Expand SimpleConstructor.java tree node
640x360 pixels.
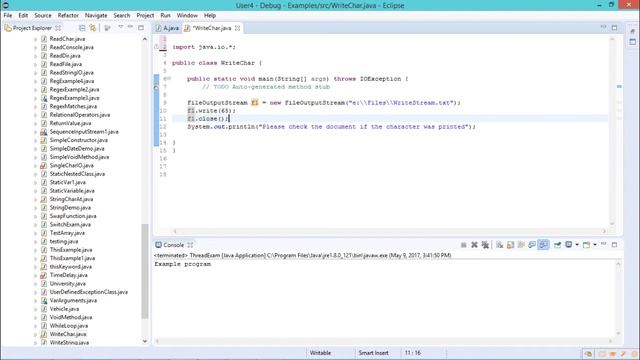coord(36,140)
